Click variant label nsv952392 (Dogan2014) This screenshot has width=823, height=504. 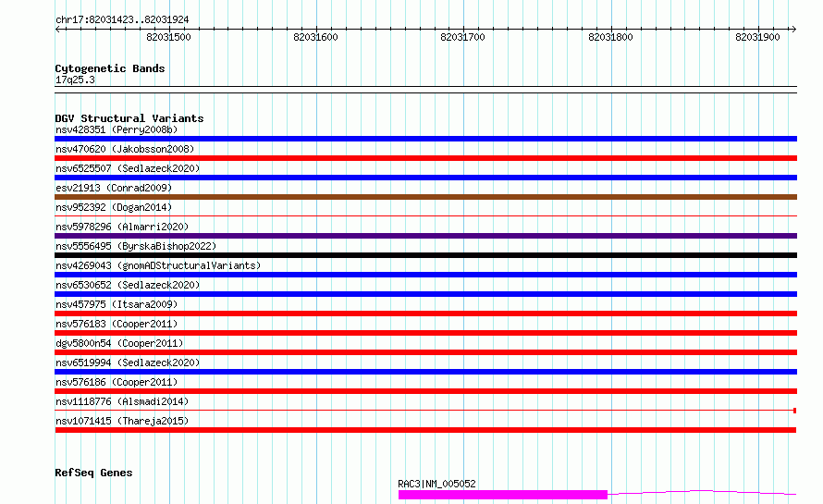(114, 207)
